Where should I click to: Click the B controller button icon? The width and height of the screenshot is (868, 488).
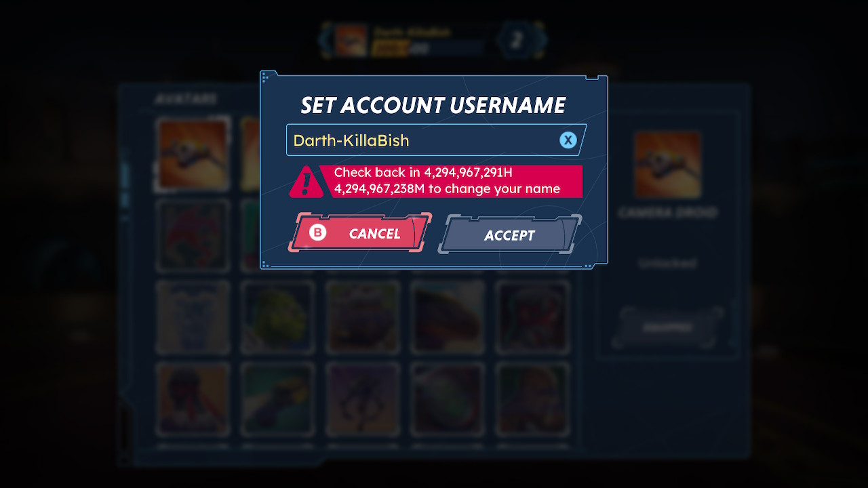tap(318, 232)
